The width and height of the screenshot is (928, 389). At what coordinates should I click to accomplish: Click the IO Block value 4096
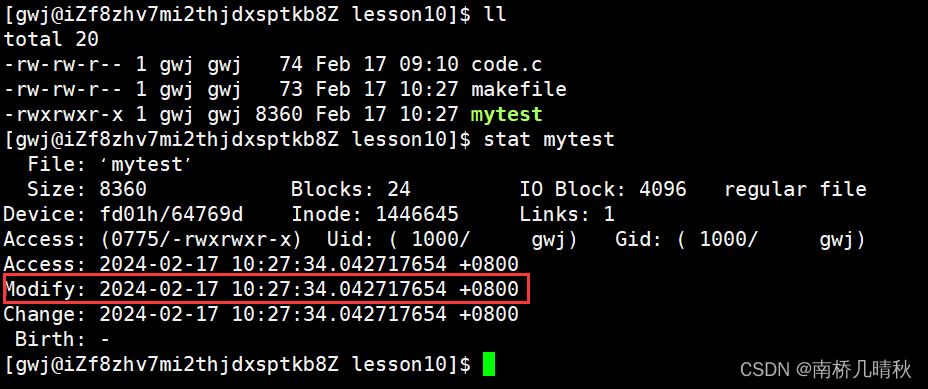(662, 189)
